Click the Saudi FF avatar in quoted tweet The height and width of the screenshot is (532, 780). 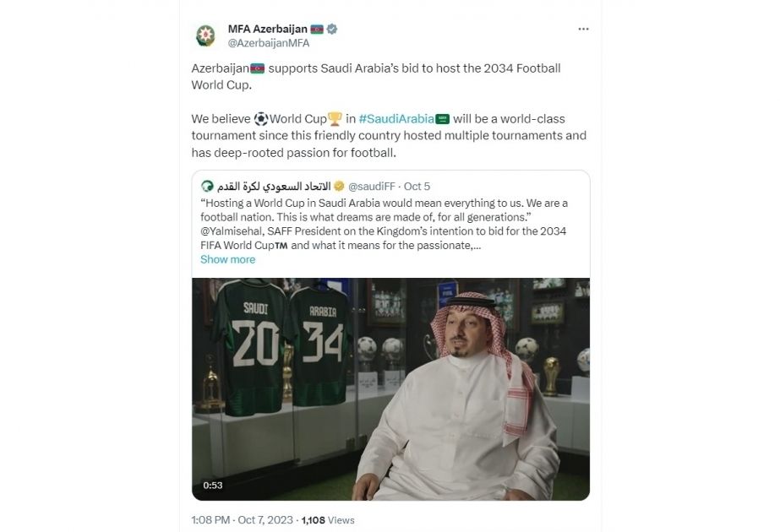pyautogui.click(x=207, y=185)
